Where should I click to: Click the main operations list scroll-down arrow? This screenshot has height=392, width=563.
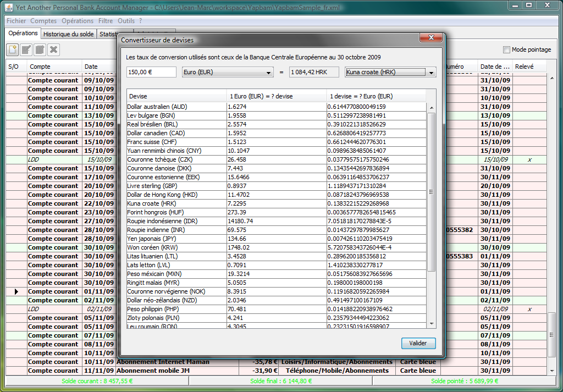pyautogui.click(x=552, y=371)
